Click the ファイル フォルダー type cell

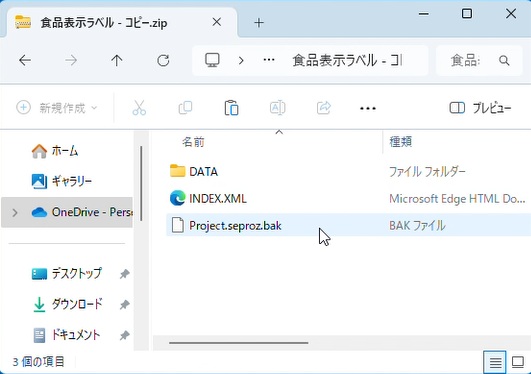tap(427, 171)
